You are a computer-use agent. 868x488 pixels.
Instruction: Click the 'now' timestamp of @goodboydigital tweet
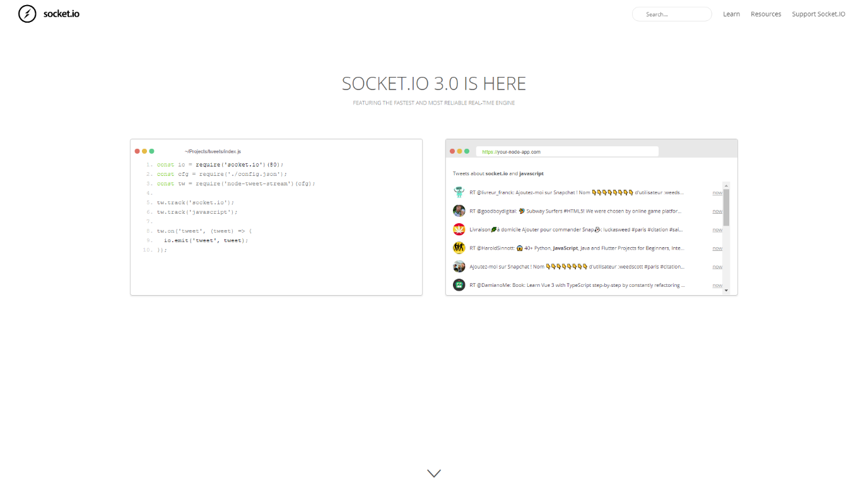pos(717,211)
